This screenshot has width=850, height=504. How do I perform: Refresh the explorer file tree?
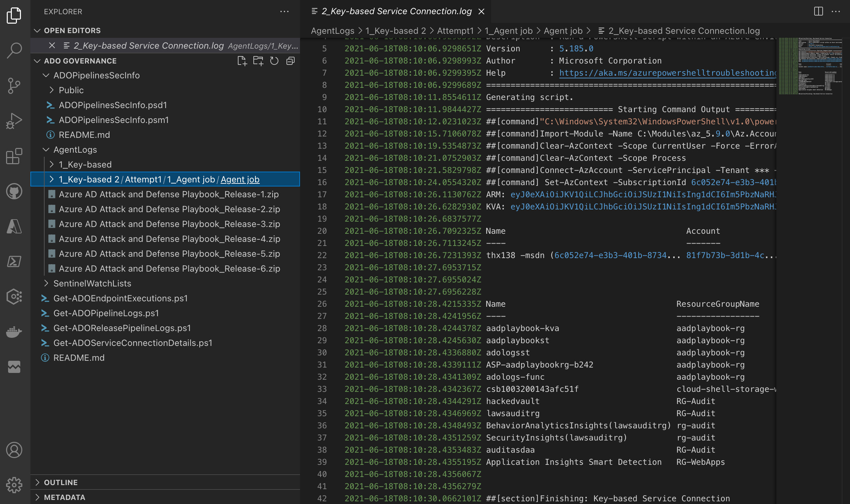274,61
